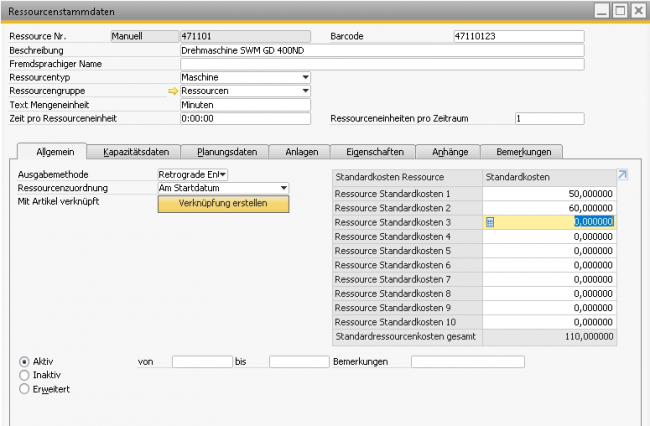Maximize the Ressourcenstammdaten window
The height and width of the screenshot is (426, 650).
click(620, 10)
